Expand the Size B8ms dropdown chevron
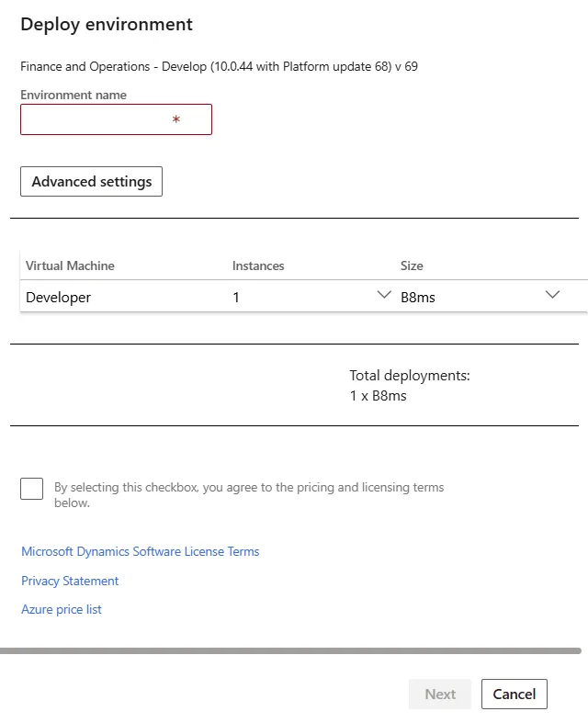 (x=552, y=295)
